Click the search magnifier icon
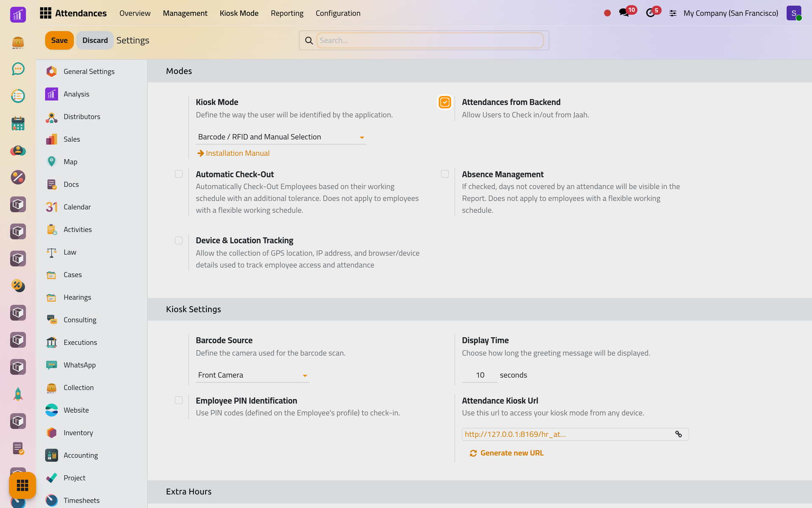The width and height of the screenshot is (812, 508). 309,41
